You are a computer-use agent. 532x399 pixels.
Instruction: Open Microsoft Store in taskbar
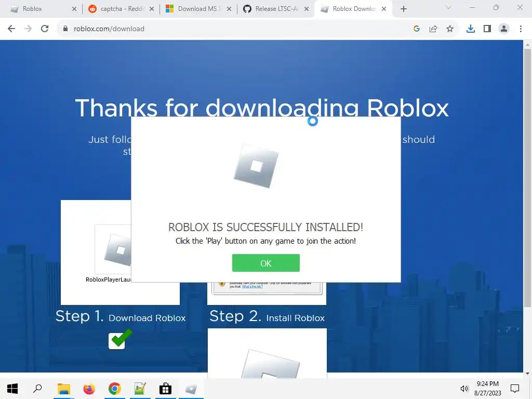165,389
